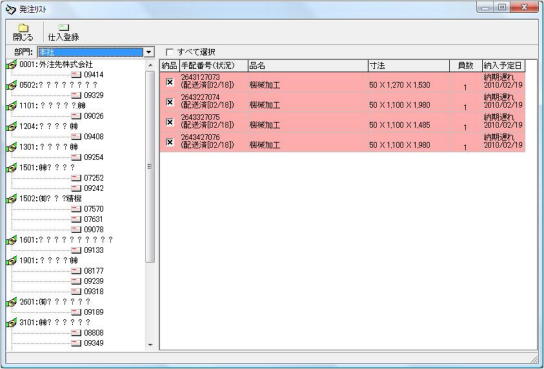
Task: Click the 発注リスト window title icon
Action: tap(11, 9)
